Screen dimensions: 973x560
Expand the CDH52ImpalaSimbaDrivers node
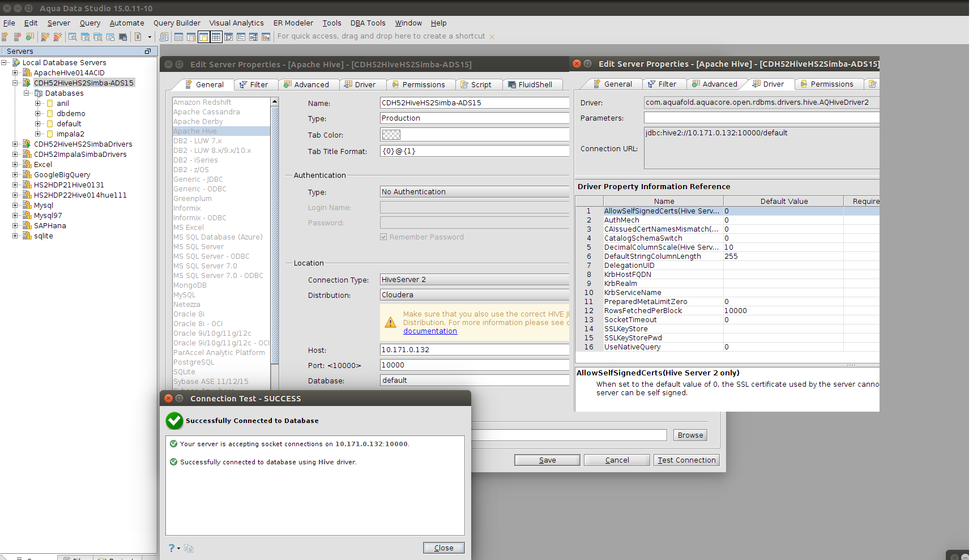15,154
